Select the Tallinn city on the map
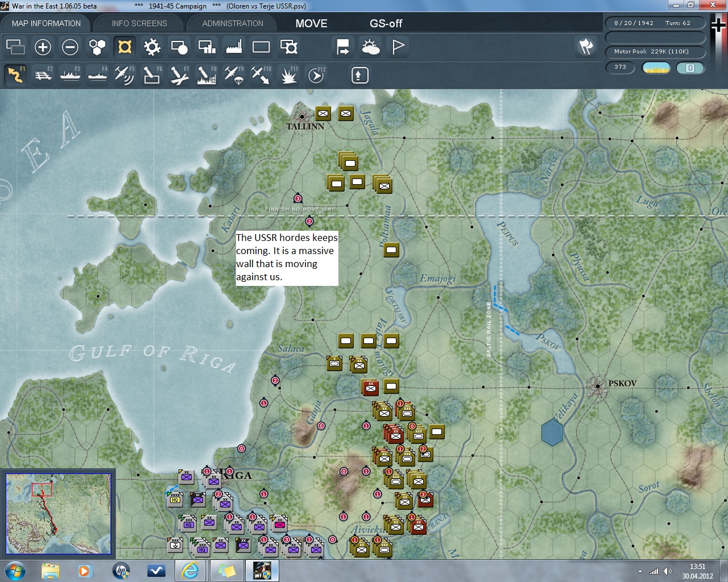Viewport: 728px width, 582px height. click(302, 117)
